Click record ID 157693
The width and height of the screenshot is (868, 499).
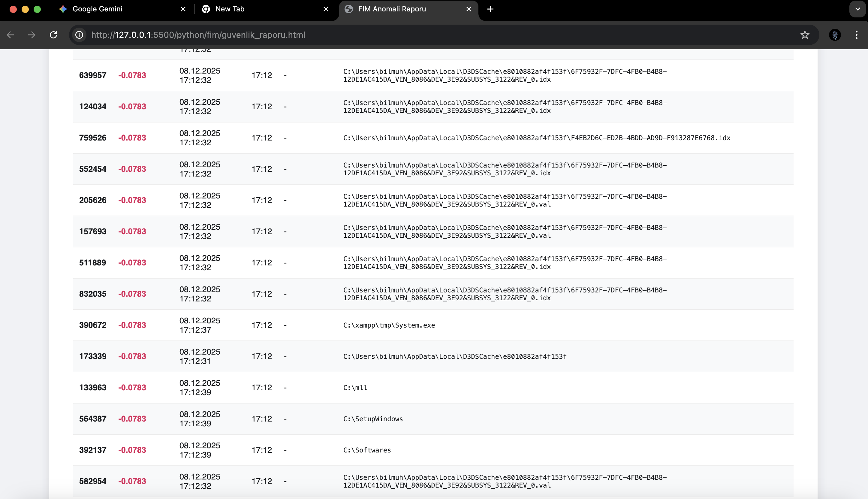[x=93, y=231]
